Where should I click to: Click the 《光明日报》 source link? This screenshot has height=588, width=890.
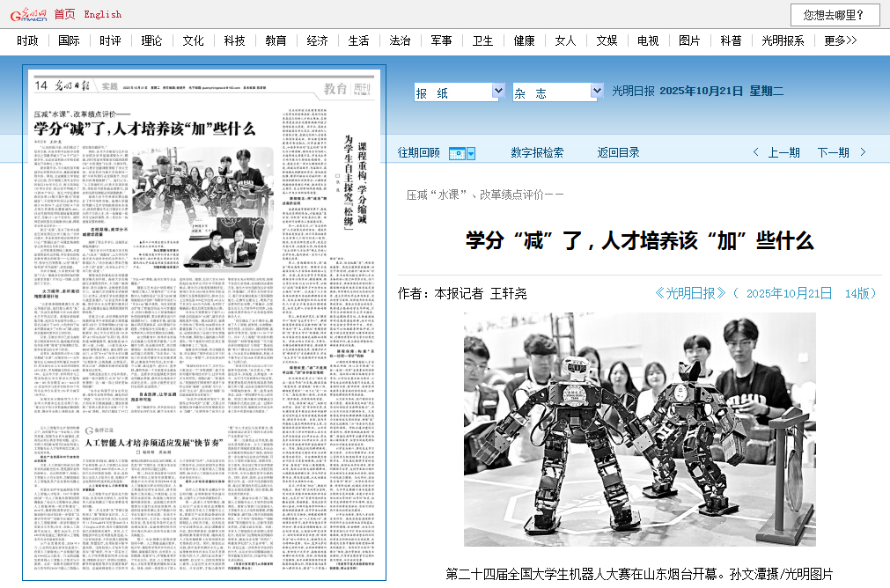pos(691,293)
